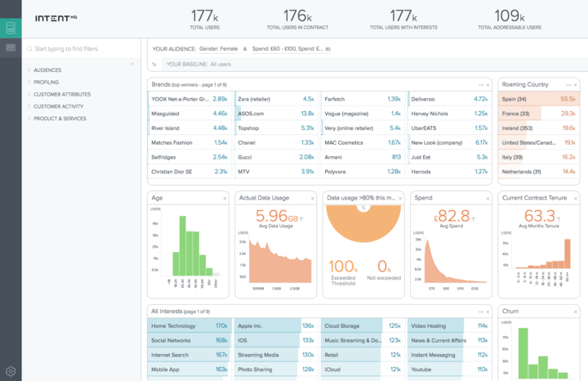Click the tallest bar in Contract Tenure chart
The image size is (588, 381).
click(568, 253)
